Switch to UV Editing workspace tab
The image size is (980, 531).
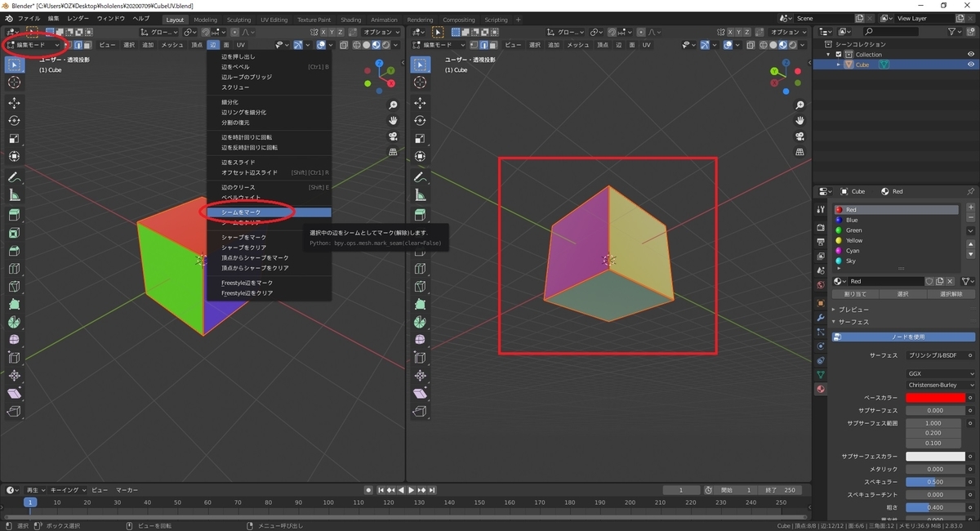tap(274, 20)
